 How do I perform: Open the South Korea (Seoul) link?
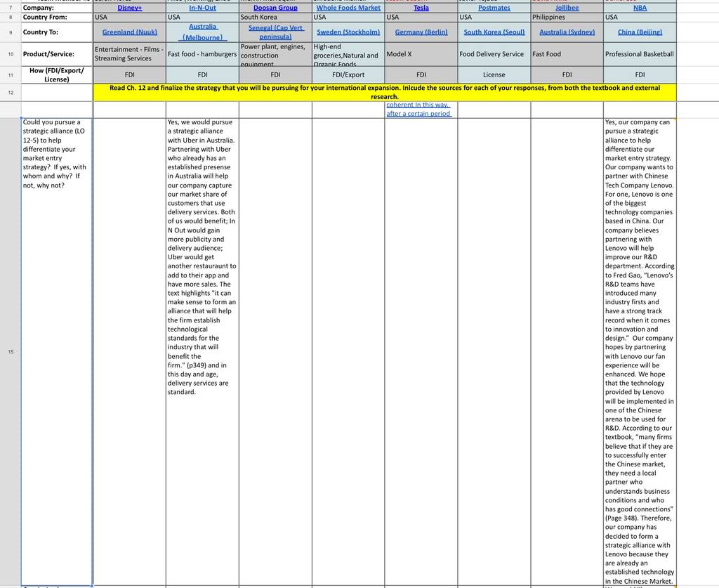pyautogui.click(x=494, y=32)
